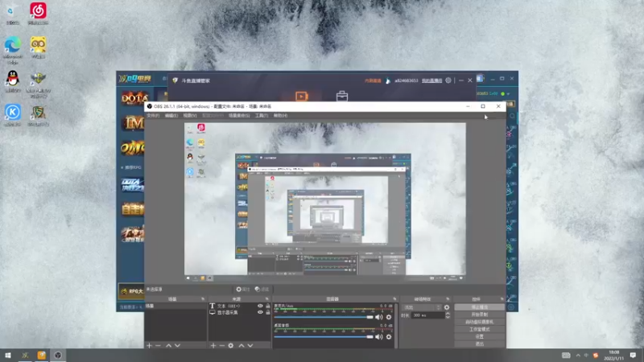The width and height of the screenshot is (644, 362).
Task: Show hidden system tray icons chevron
Action: pyautogui.click(x=578, y=356)
